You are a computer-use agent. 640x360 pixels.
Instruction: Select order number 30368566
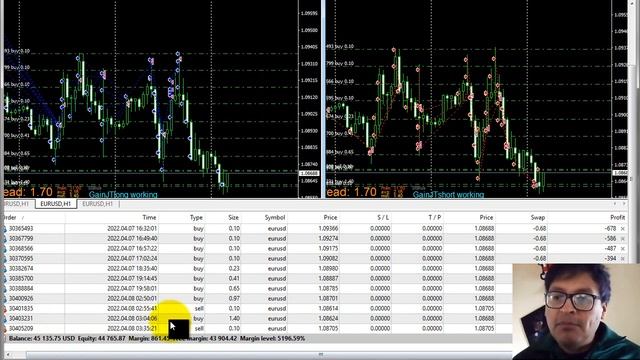[21, 249]
